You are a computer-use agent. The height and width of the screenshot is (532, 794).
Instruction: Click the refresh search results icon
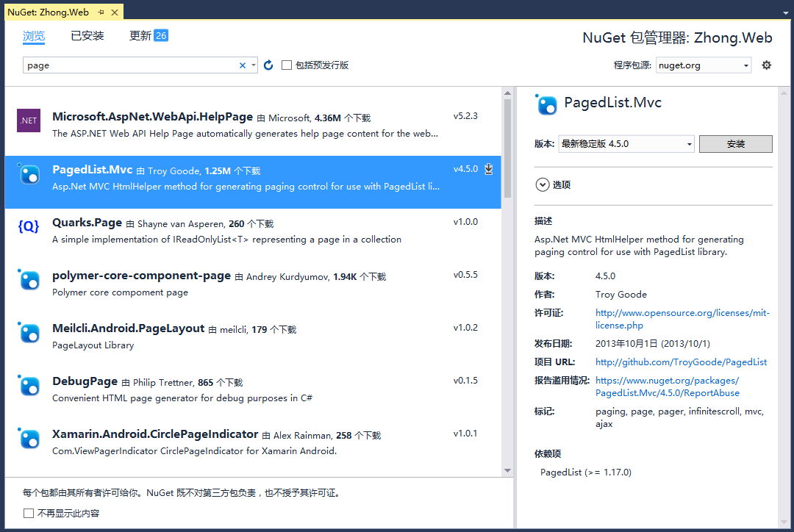pos(268,65)
